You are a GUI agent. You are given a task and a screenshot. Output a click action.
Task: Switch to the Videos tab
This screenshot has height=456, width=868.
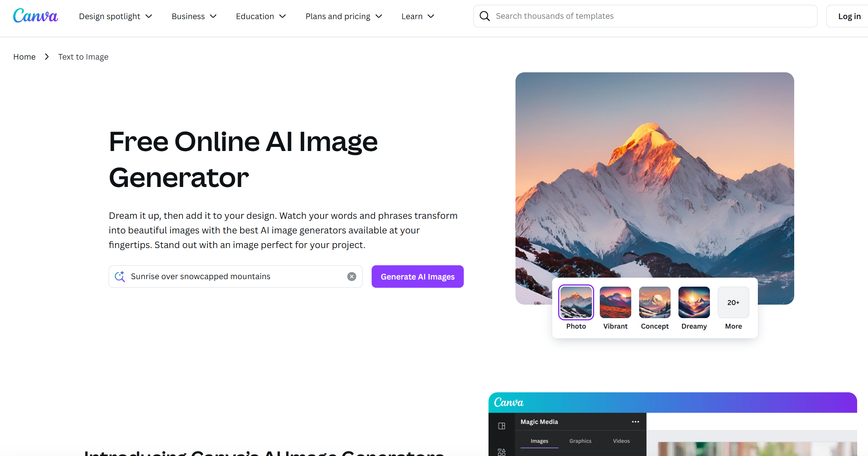pos(621,441)
